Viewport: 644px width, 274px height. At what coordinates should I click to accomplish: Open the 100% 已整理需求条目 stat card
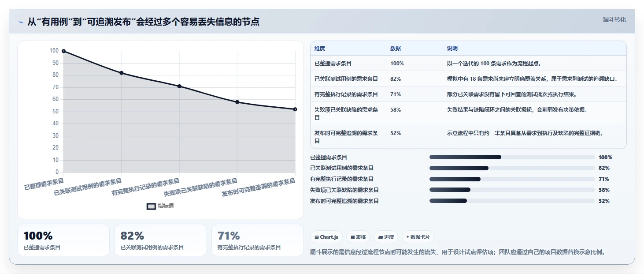[x=63, y=240]
